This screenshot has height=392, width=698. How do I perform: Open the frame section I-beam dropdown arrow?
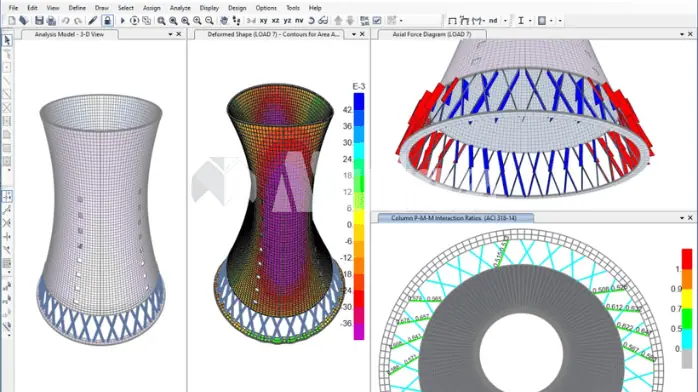[x=530, y=20]
